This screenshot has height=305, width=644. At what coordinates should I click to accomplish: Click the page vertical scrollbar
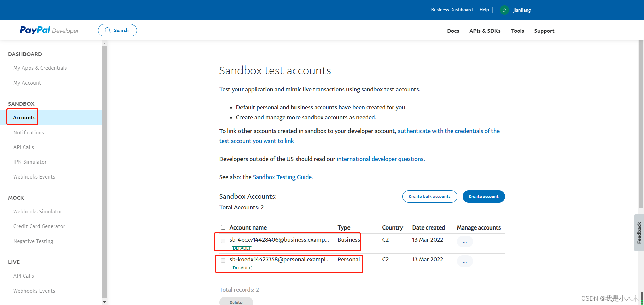641,124
